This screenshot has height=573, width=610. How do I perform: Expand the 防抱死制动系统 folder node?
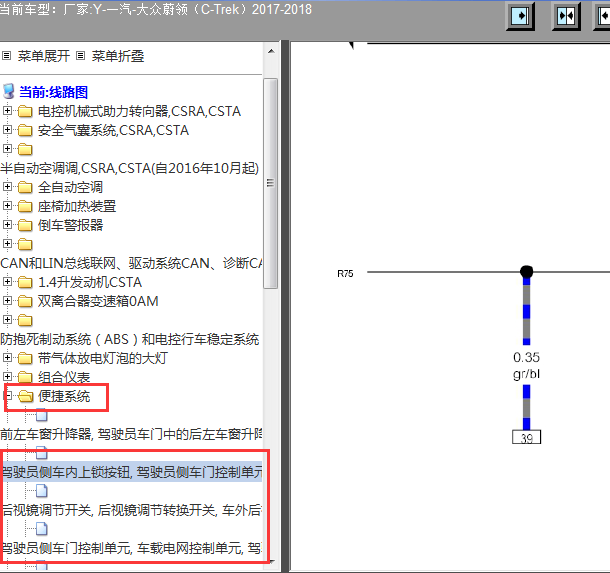tap(7, 319)
